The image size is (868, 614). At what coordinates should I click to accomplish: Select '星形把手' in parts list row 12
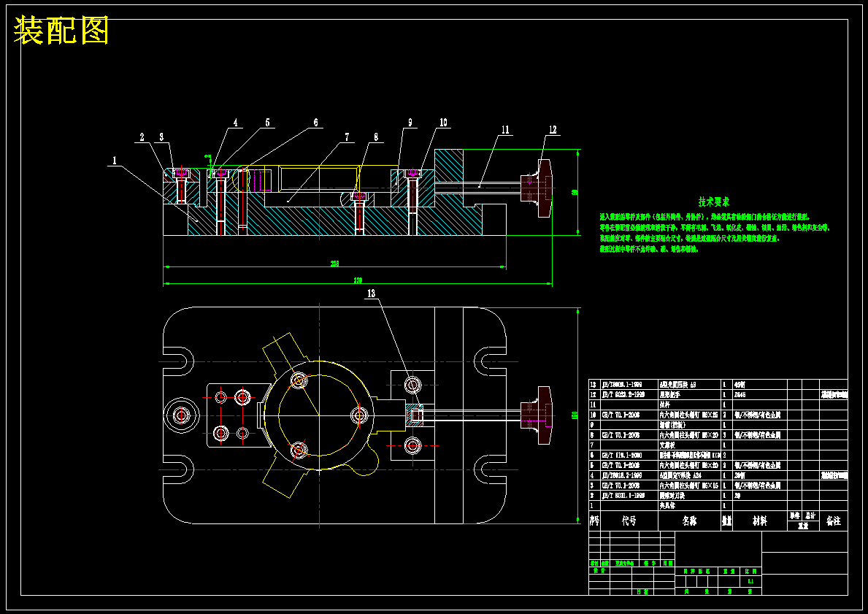pyautogui.click(x=670, y=395)
